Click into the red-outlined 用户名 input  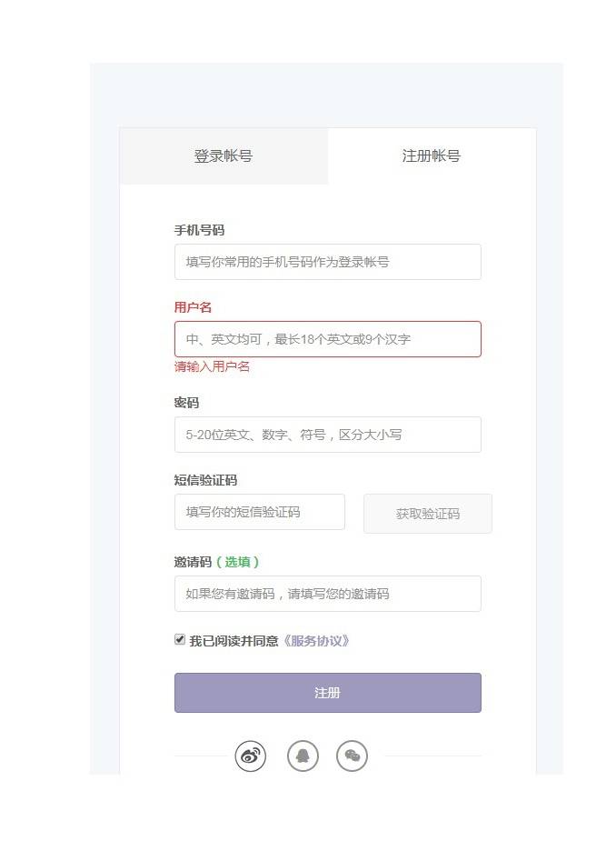[327, 339]
